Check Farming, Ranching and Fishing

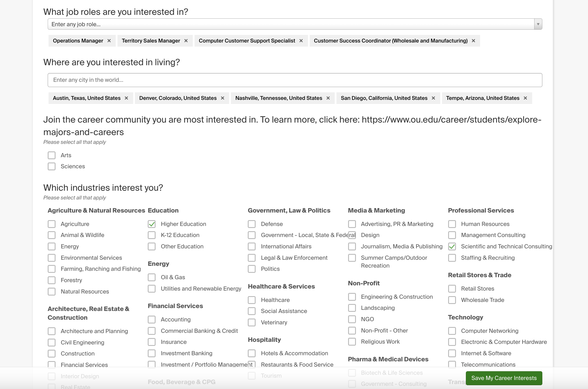pos(52,269)
